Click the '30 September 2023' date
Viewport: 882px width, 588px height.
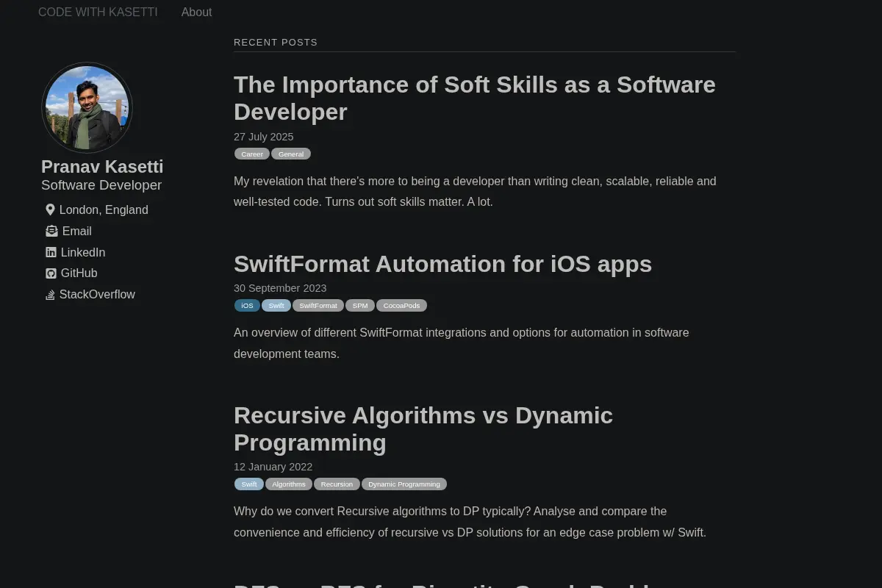point(280,288)
